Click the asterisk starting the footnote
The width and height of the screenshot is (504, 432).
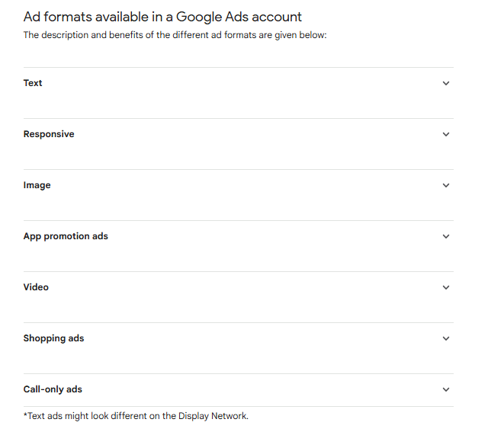pos(25,415)
